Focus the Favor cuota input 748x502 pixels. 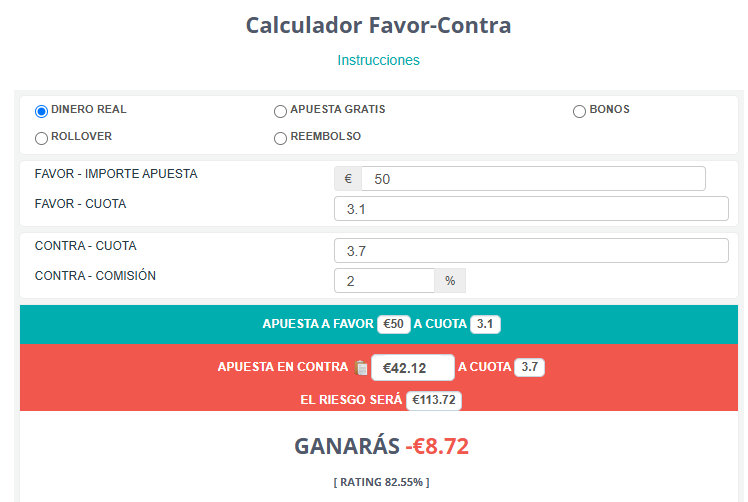[531, 209]
